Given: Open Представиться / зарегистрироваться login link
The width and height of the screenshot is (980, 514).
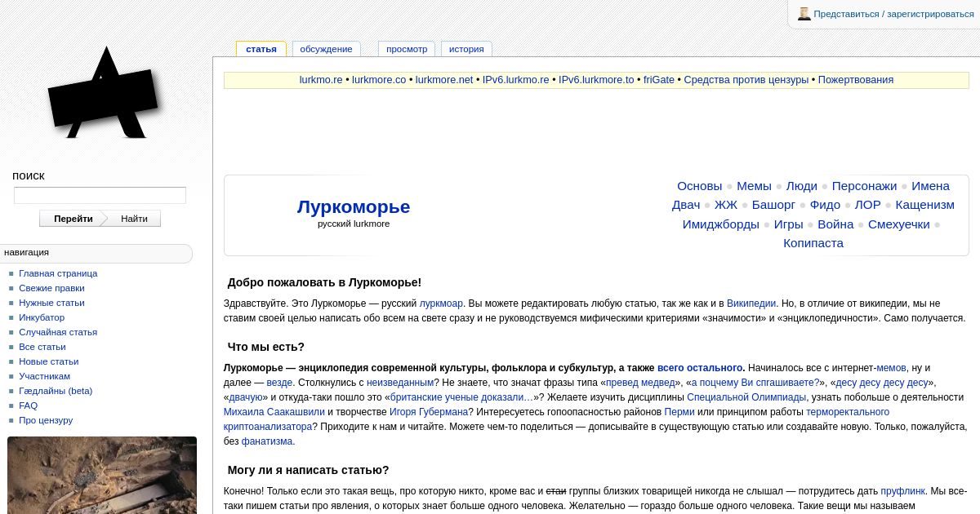Looking at the screenshot, I should [x=893, y=14].
